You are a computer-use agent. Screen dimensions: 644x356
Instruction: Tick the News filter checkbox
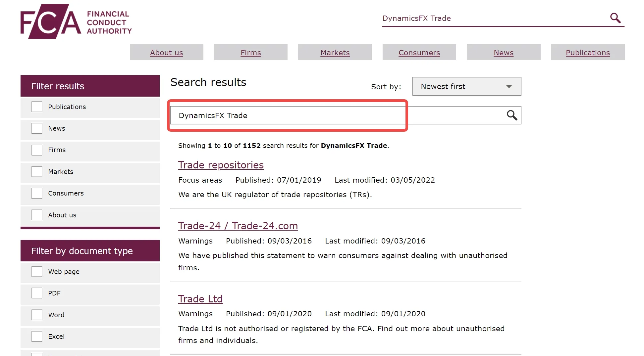pyautogui.click(x=37, y=128)
